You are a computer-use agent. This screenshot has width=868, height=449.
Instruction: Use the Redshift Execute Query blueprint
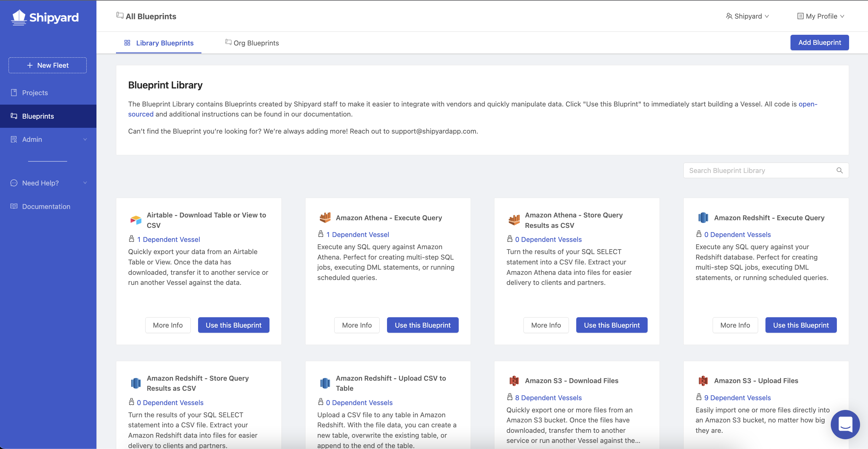coord(801,325)
